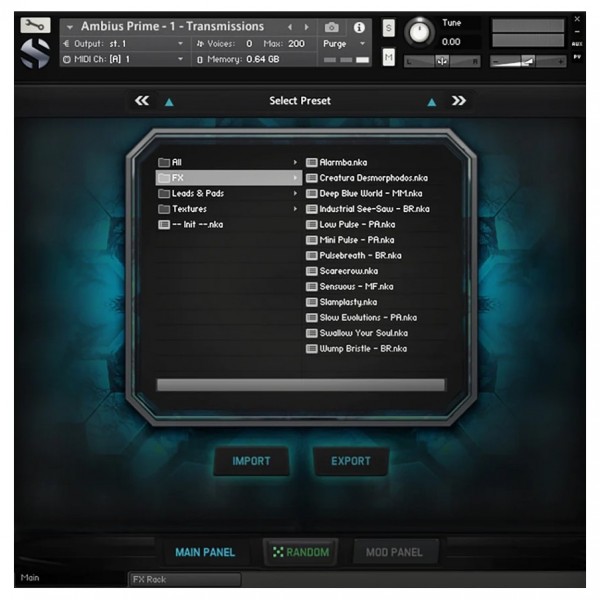The width and height of the screenshot is (600, 600).
Task: Select the FX Rack tab
Action: pos(184,579)
